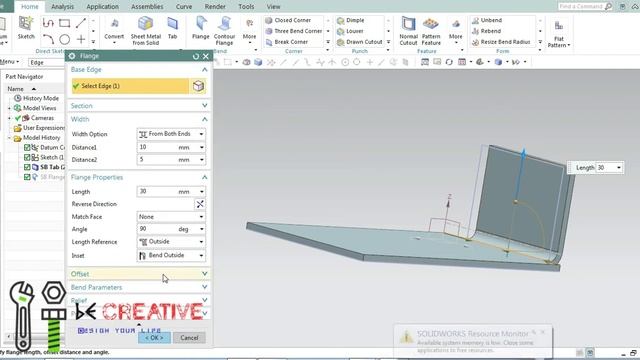Open the Assemblies ribbon tab

click(x=147, y=7)
